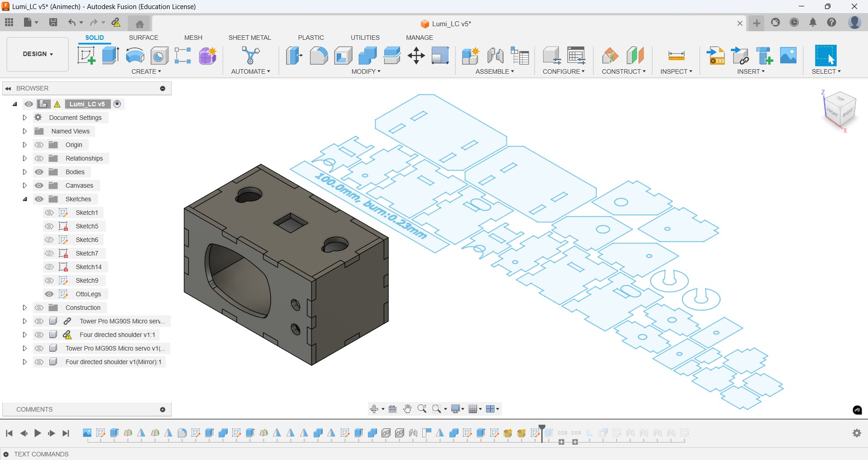Open a new design tab with plus
This screenshot has width=868, height=460.
[757, 23]
